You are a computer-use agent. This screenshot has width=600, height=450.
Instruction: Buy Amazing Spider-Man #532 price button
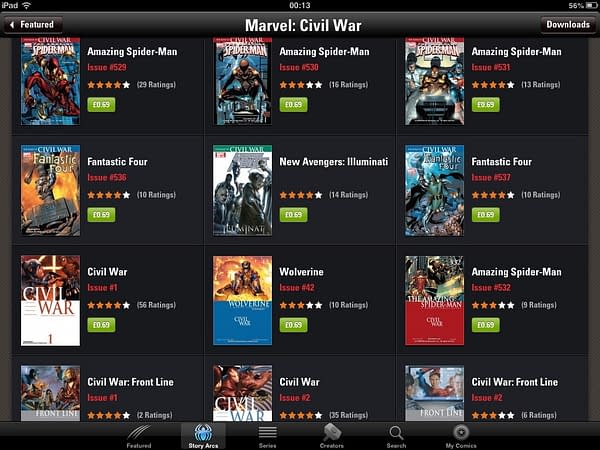(485, 325)
